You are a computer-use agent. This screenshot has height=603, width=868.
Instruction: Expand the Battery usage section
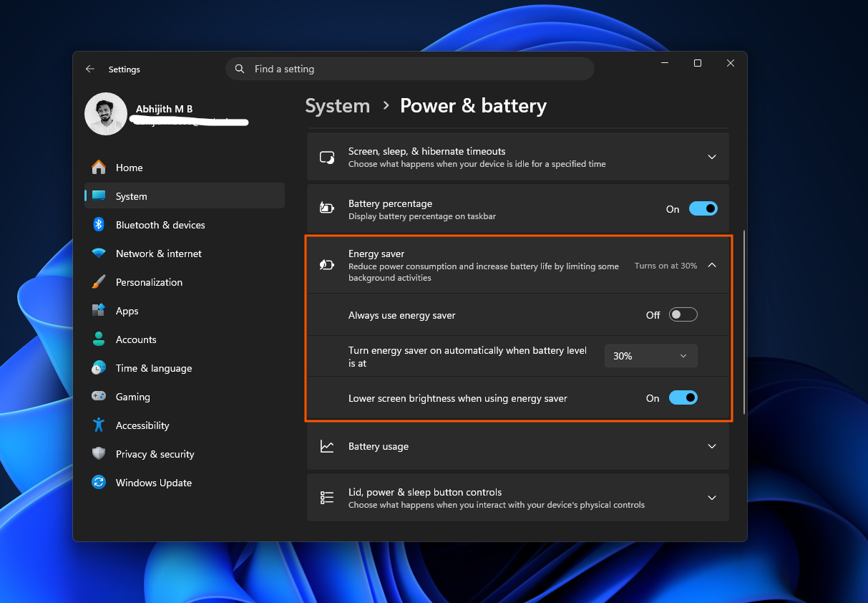click(x=517, y=446)
